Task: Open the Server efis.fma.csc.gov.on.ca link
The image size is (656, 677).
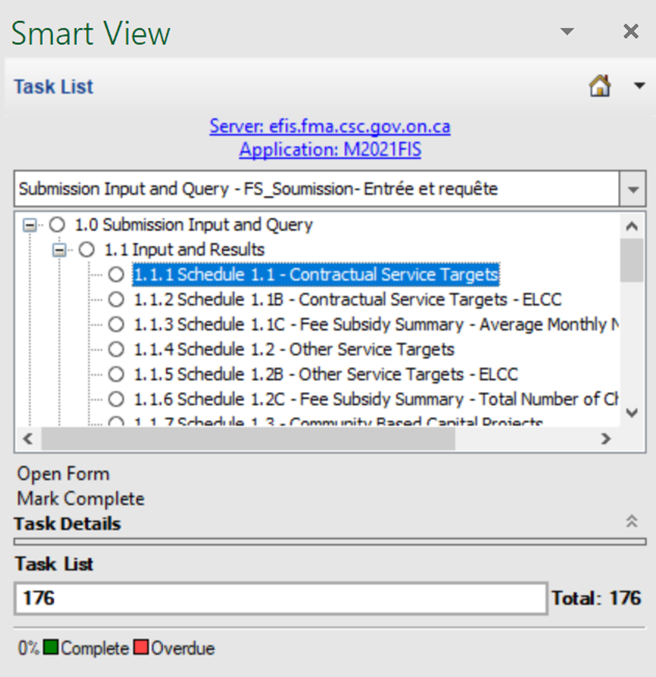Action: tap(329, 126)
